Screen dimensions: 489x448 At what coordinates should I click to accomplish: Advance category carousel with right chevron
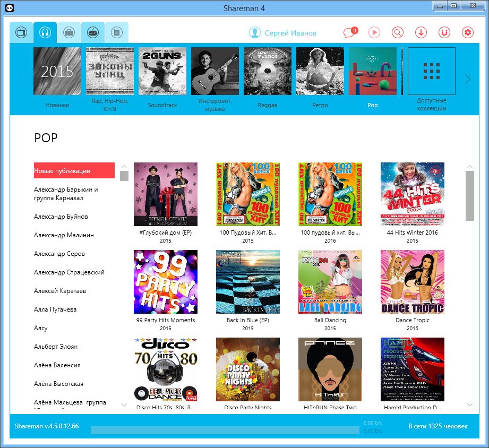(467, 79)
